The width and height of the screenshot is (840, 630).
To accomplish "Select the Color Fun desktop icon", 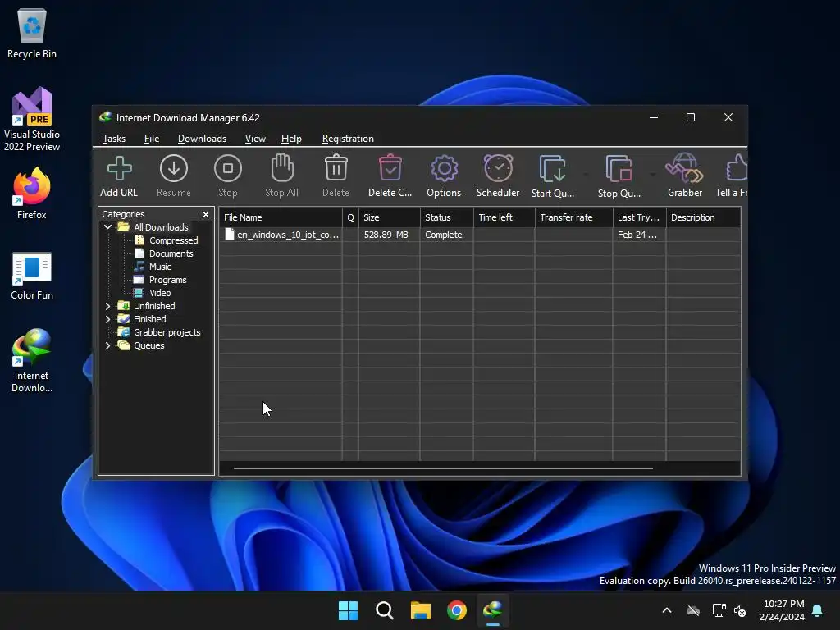I will coord(32,276).
